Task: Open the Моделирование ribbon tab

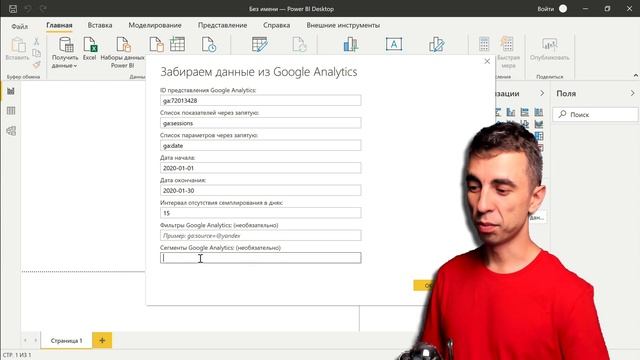Action: (155, 25)
